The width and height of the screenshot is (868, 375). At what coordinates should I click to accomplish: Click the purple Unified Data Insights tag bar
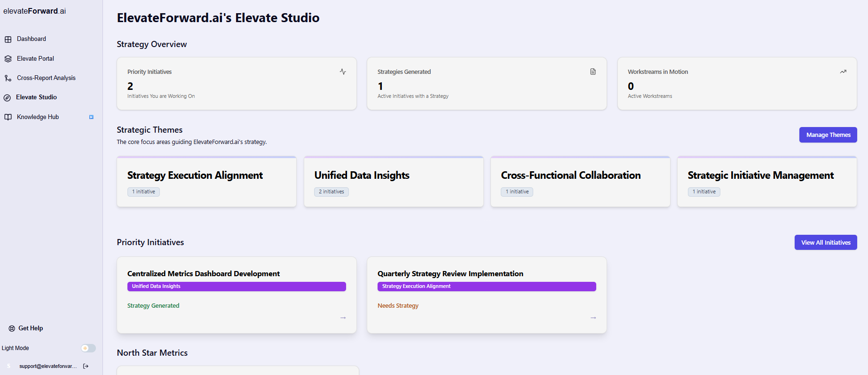(237, 287)
